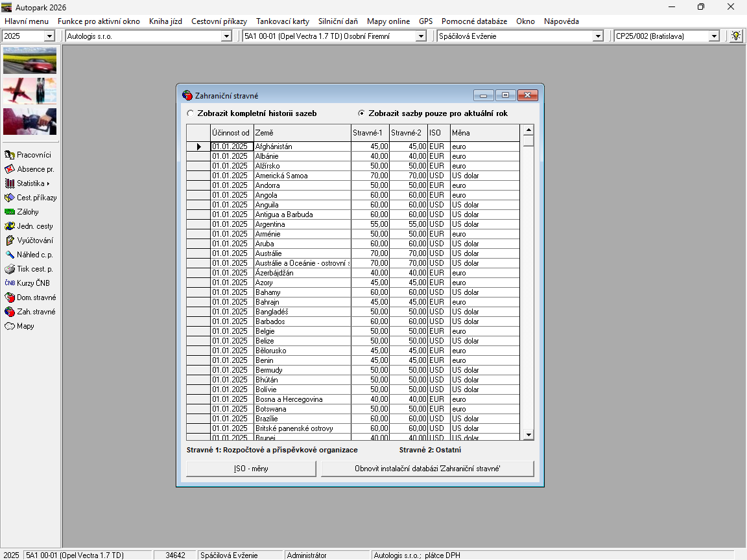Click the 'ISO - měny' button
747x560 pixels.
[x=251, y=469]
